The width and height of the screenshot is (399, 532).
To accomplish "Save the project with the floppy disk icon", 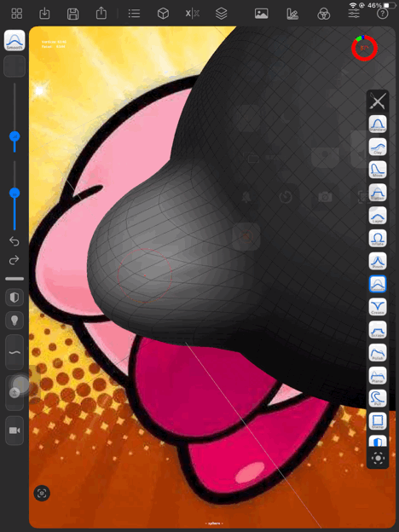I will pos(73,14).
